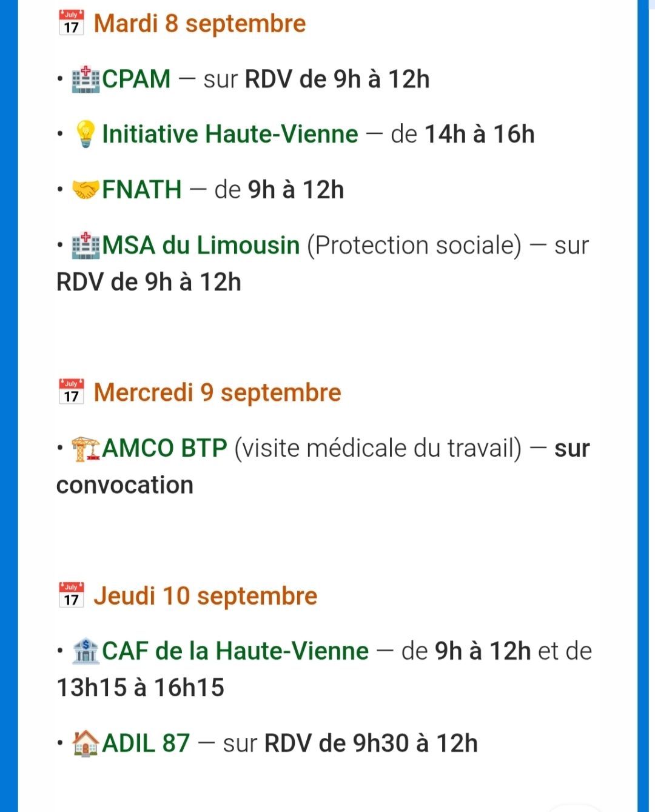The width and height of the screenshot is (655, 812).
Task: Open CAF de la Haute-Vienne entry
Action: click(235, 651)
